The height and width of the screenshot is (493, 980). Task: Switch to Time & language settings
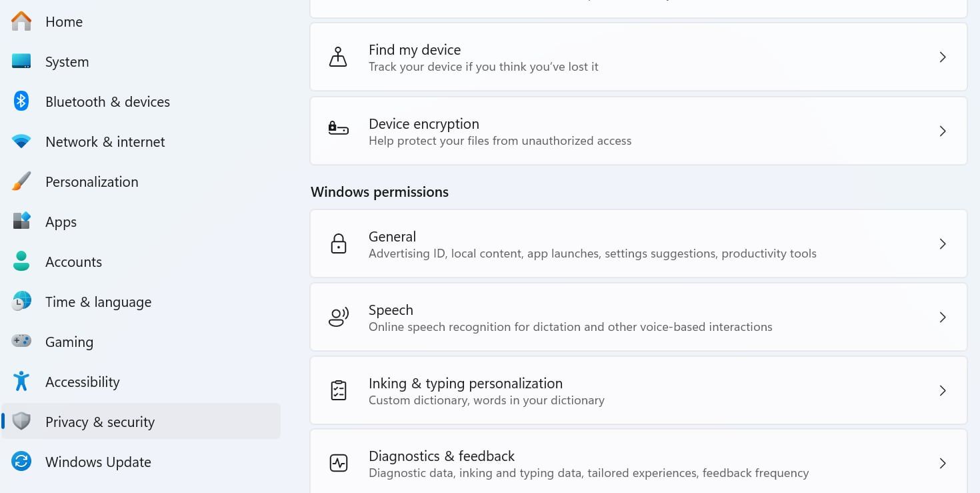pos(98,302)
